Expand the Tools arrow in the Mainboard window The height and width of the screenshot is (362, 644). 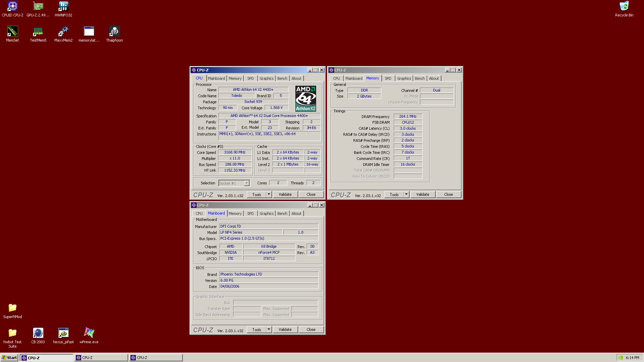click(x=269, y=329)
